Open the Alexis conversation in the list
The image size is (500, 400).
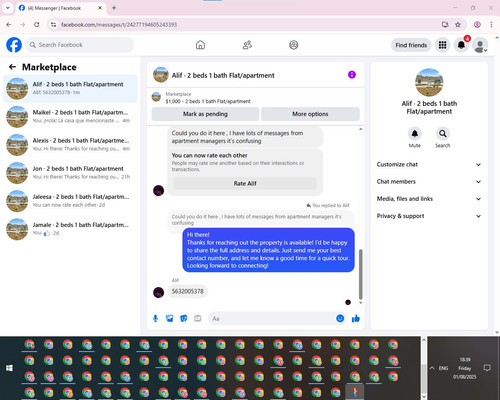(x=70, y=145)
